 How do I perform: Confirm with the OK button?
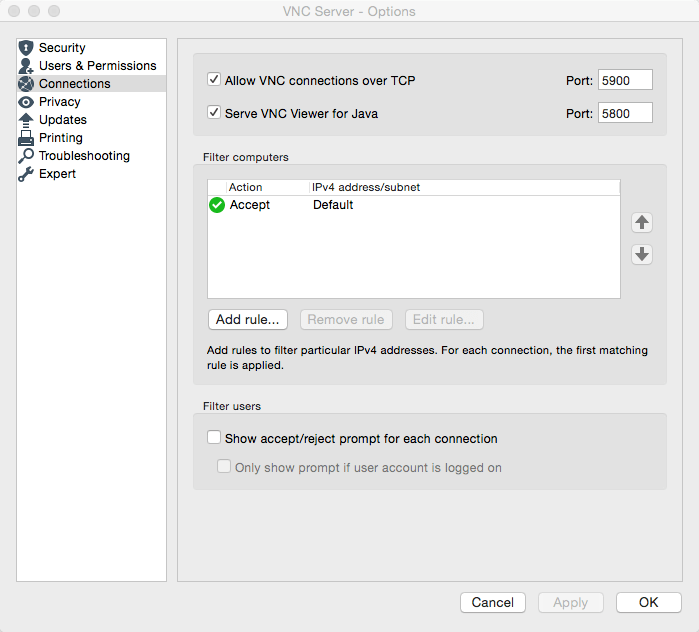[649, 603]
